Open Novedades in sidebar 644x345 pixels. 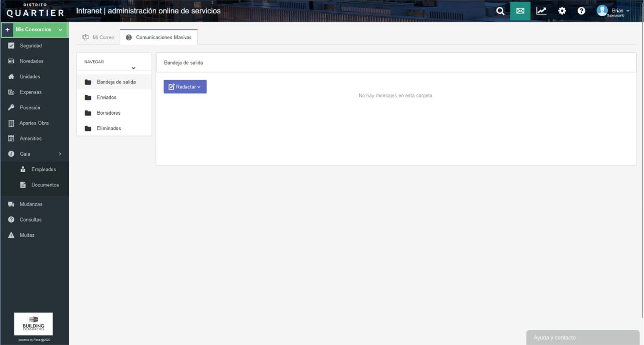point(31,61)
